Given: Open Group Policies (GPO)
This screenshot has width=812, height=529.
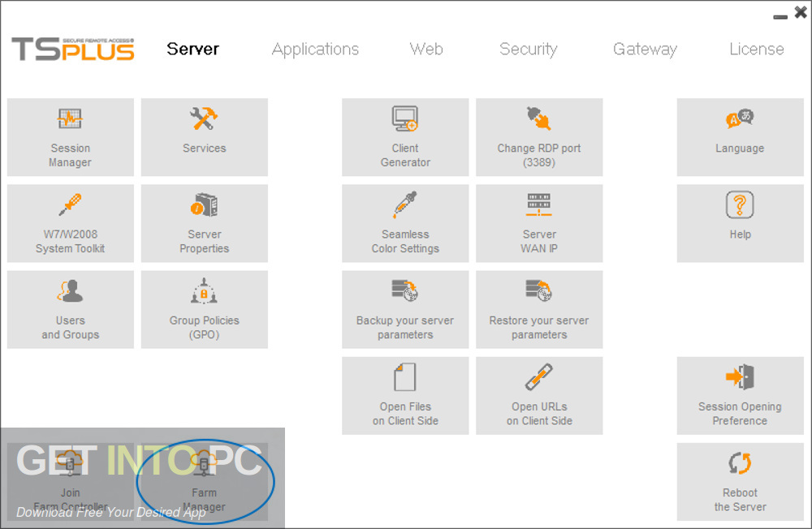Looking at the screenshot, I should (x=205, y=310).
